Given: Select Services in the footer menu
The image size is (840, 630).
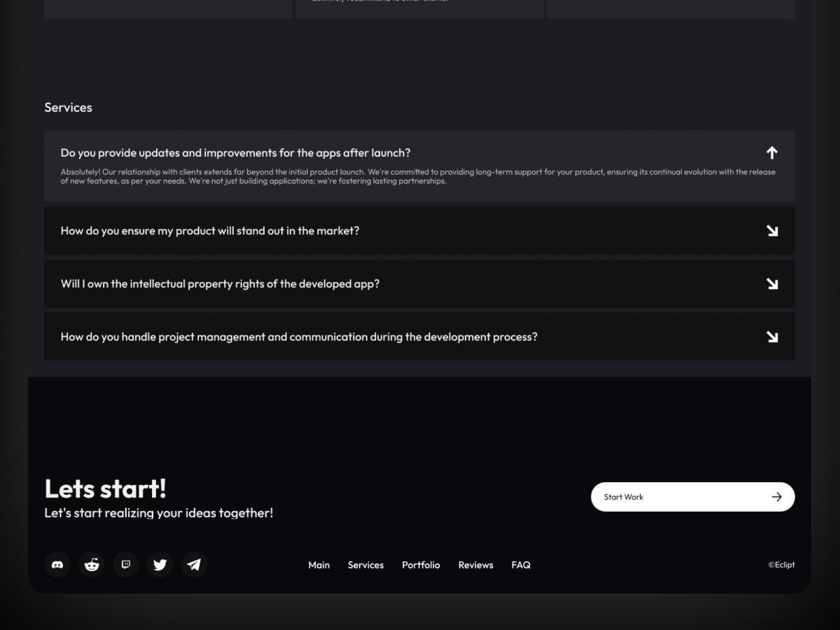Looking at the screenshot, I should click(x=365, y=565).
